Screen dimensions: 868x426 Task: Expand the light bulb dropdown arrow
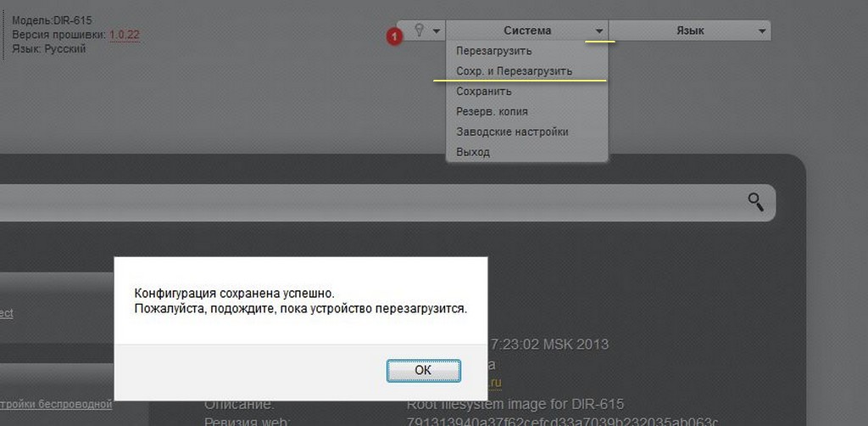point(437,31)
